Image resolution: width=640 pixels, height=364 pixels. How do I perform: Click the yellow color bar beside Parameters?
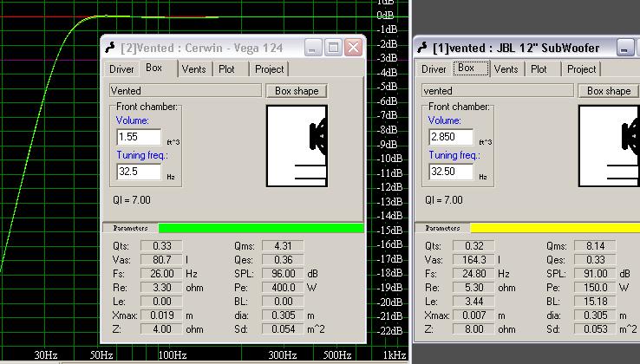point(555,228)
